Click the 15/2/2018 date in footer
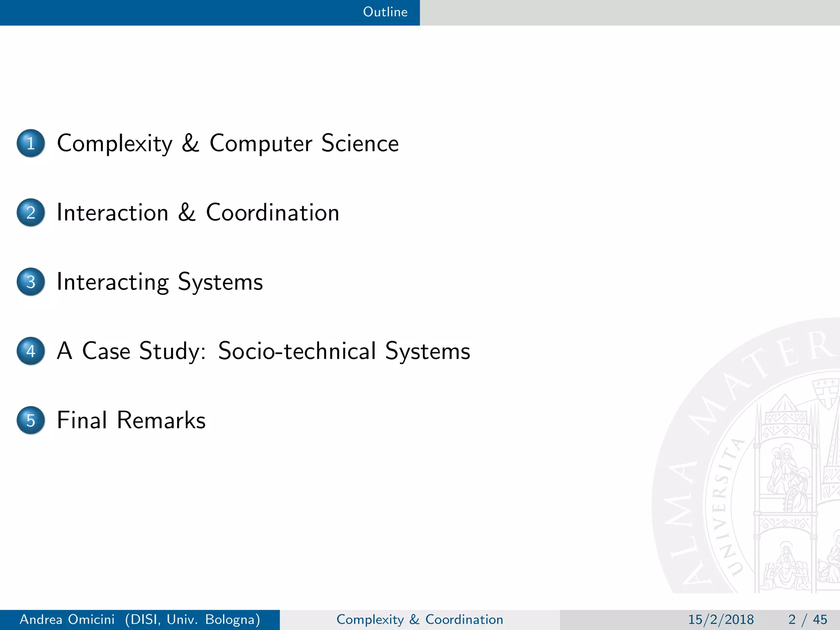This screenshot has width=840, height=630. [721, 619]
